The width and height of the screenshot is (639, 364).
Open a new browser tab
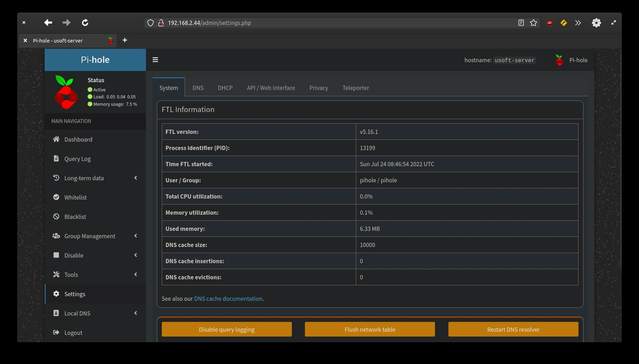tap(125, 40)
